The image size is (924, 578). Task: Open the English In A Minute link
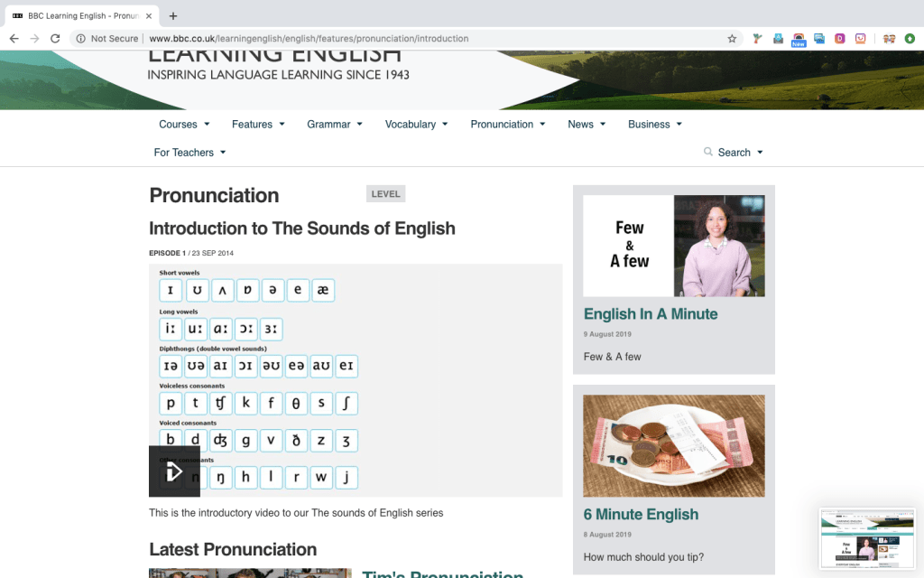coord(651,314)
